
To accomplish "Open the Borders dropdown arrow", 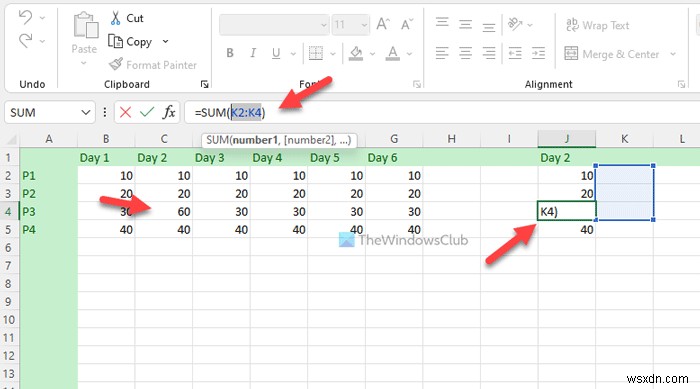I will pos(333,54).
